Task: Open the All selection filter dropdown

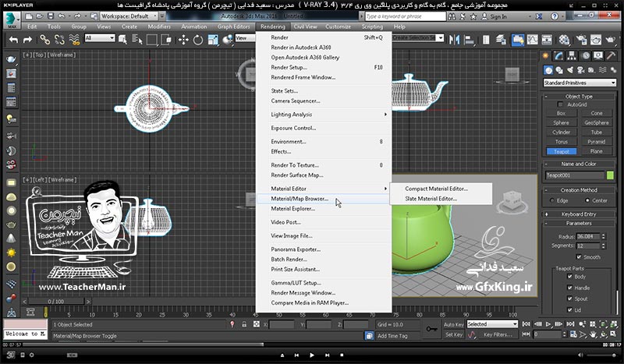Action: point(100,37)
